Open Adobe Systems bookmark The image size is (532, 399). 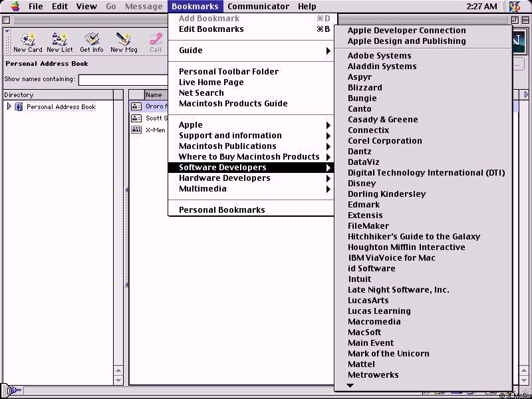pyautogui.click(x=423, y=56)
